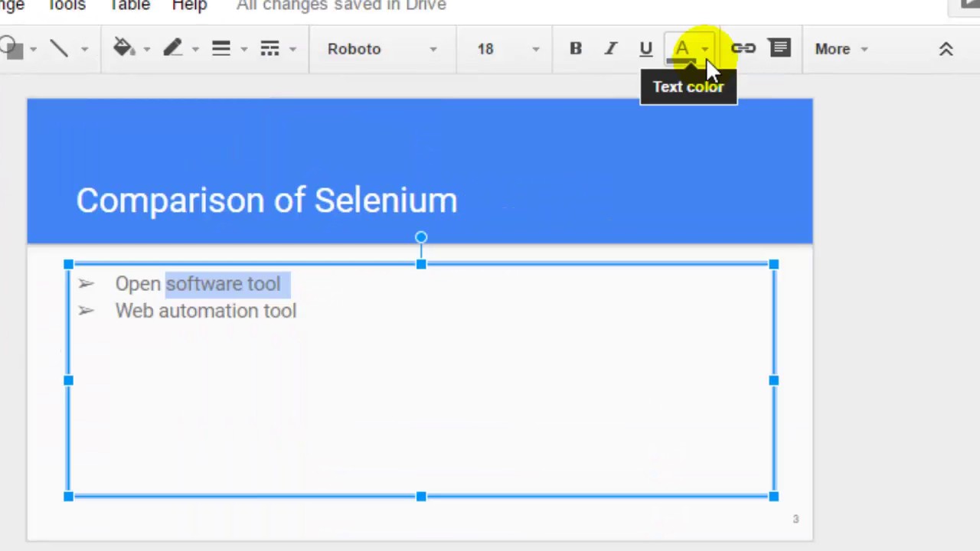Viewport: 980px width, 551px height.
Task: Click All changes saved in Drive
Action: 341,6
